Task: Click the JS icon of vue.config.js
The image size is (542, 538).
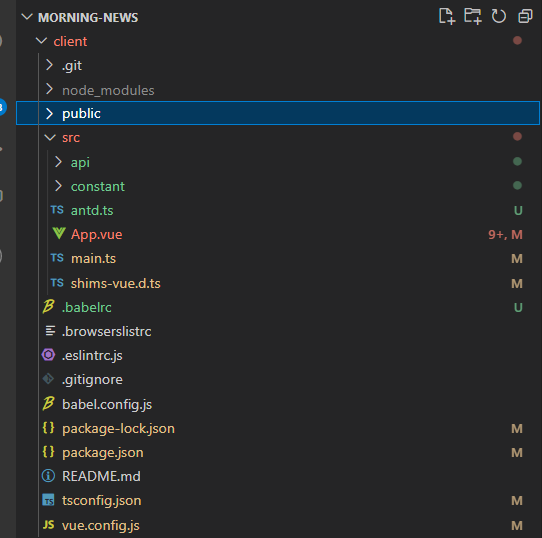Action: (x=48, y=525)
